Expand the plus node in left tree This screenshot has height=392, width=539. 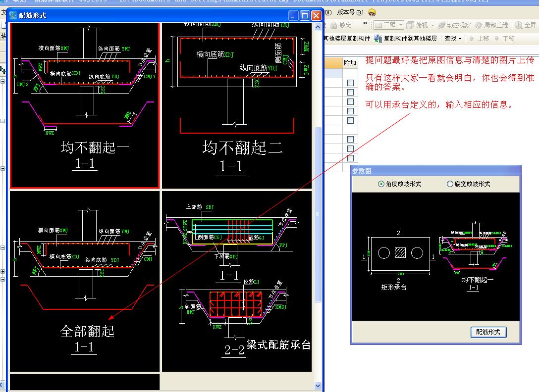pos(3,271)
